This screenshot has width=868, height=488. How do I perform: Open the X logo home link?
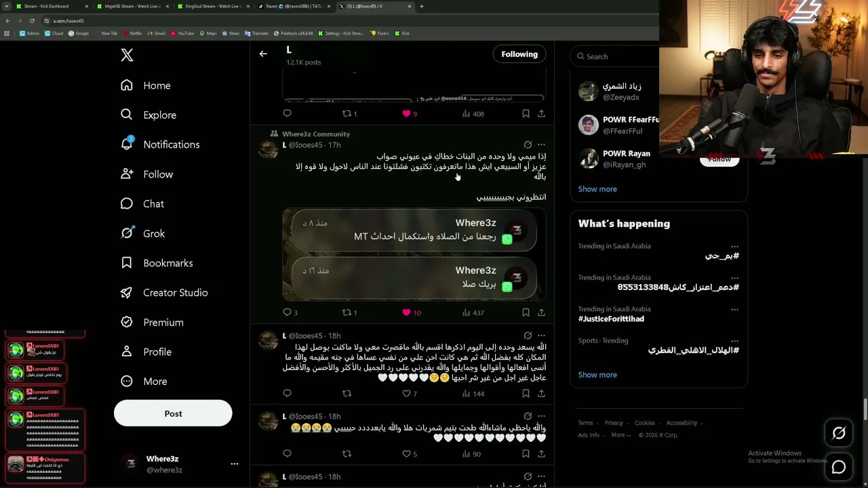(x=127, y=56)
